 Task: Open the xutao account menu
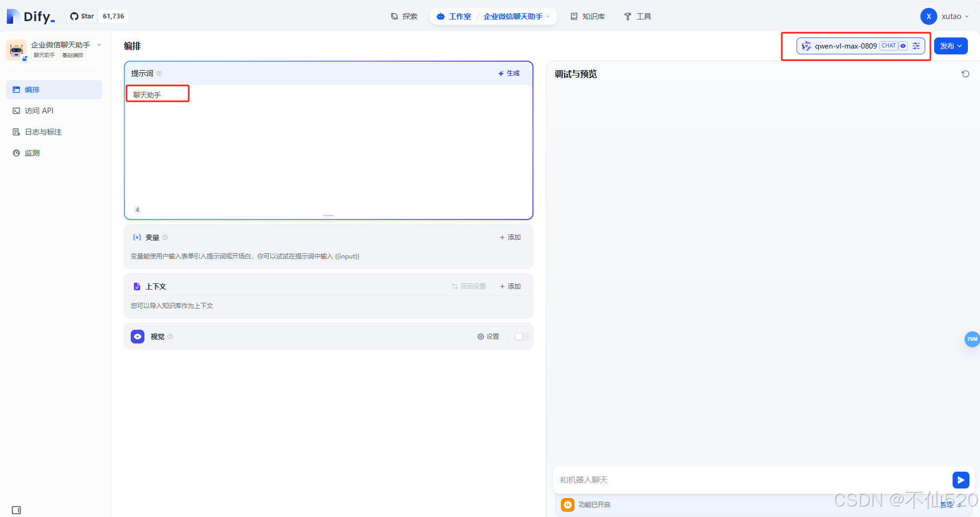tap(946, 16)
